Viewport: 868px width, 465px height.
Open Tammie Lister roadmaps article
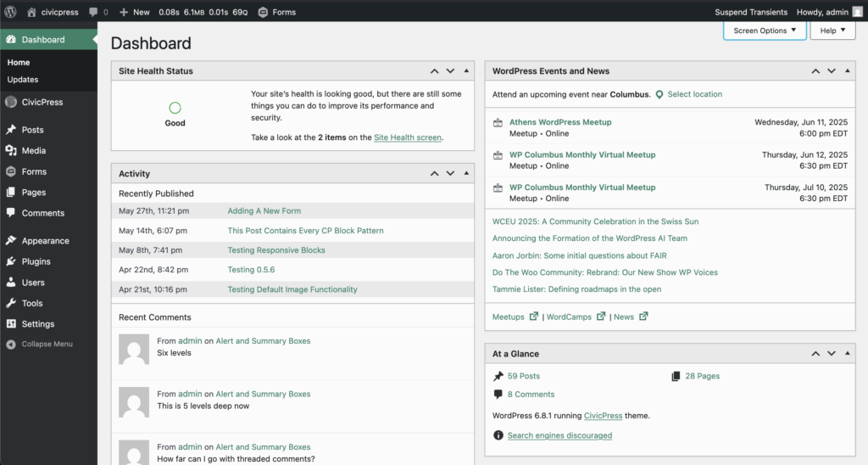point(576,289)
